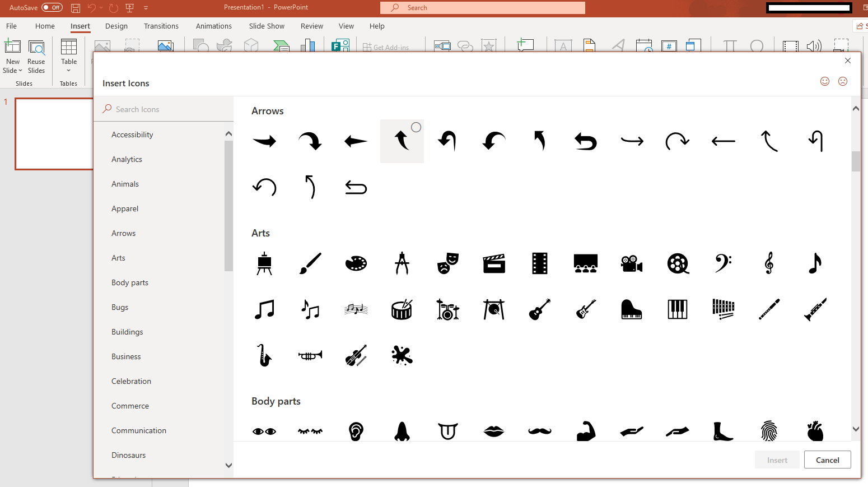
Task: Select the grand piano icon
Action: 632,309
